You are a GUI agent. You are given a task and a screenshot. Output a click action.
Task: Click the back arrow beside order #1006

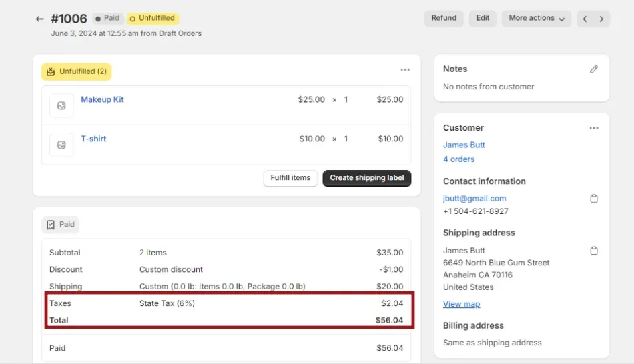pos(40,19)
